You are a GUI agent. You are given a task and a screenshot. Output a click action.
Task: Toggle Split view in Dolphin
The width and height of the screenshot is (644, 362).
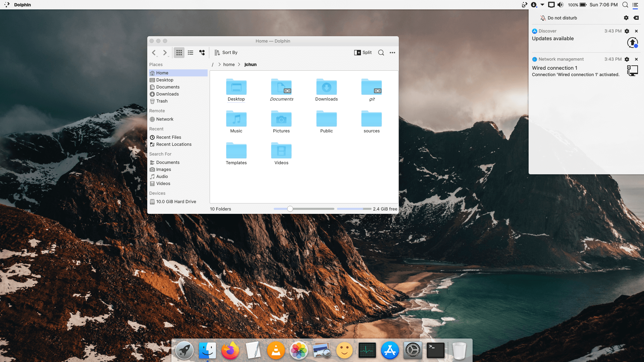coord(363,53)
